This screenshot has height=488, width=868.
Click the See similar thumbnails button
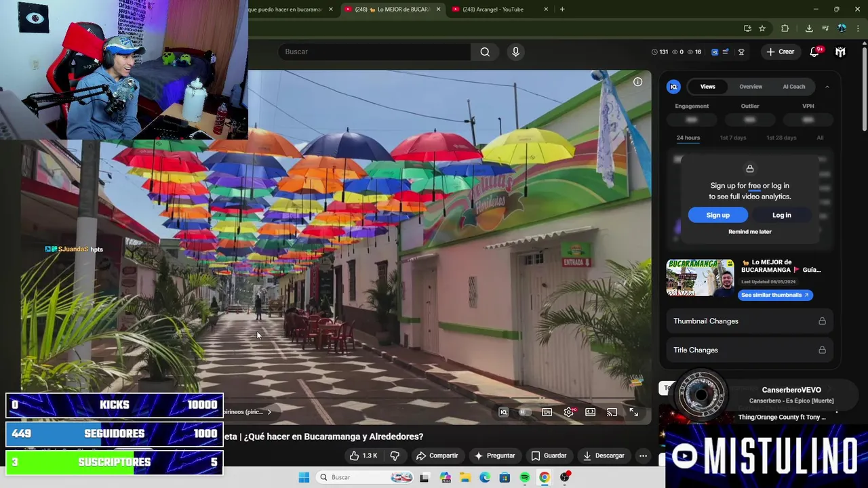tap(774, 295)
